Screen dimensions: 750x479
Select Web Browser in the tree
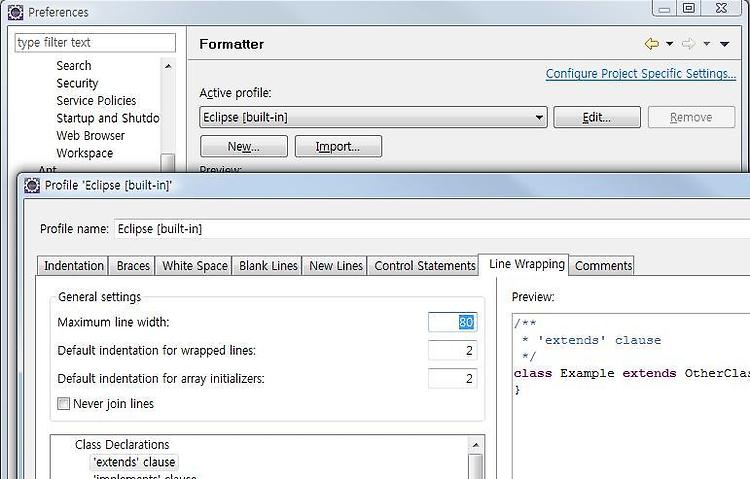pyautogui.click(x=90, y=136)
